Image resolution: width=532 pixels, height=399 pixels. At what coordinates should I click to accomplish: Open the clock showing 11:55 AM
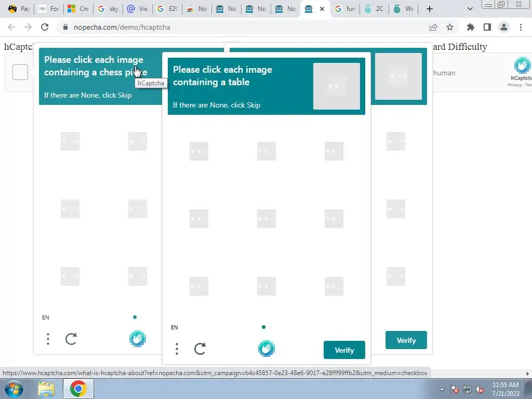coord(506,389)
